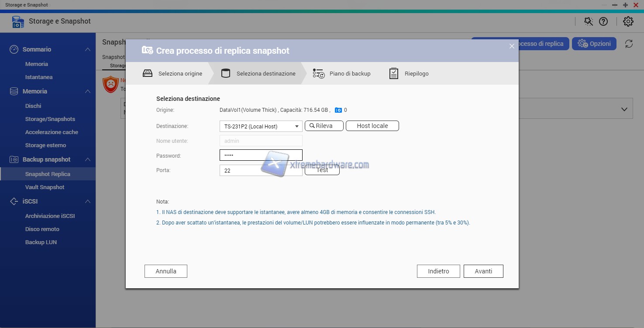
Task: Open the Destinazione dropdown list
Action: [x=297, y=126]
